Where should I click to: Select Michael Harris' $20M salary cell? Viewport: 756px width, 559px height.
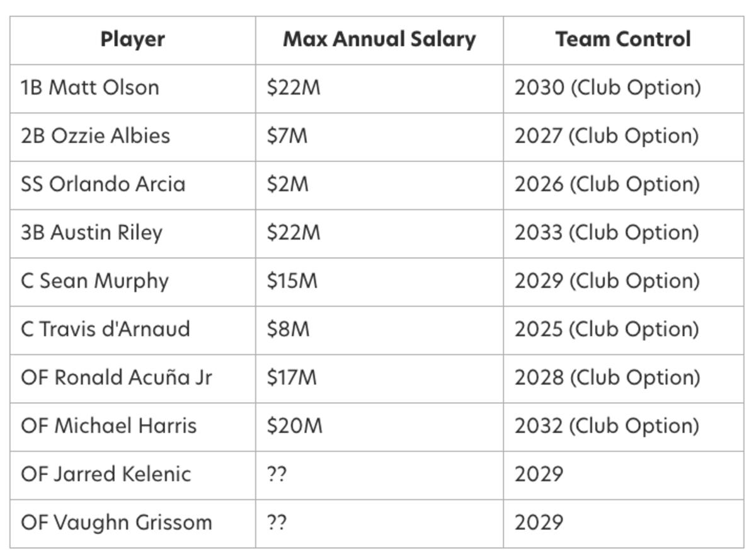[x=294, y=426]
